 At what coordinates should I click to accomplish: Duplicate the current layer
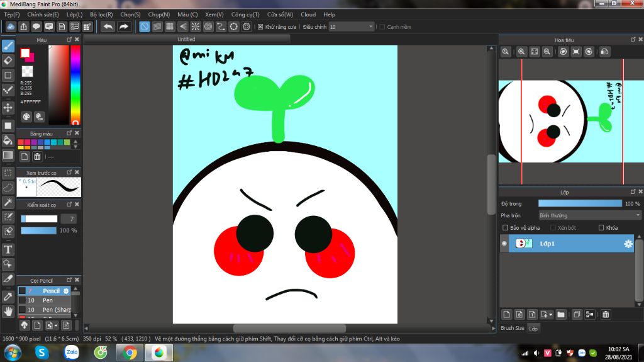pyautogui.click(x=577, y=315)
